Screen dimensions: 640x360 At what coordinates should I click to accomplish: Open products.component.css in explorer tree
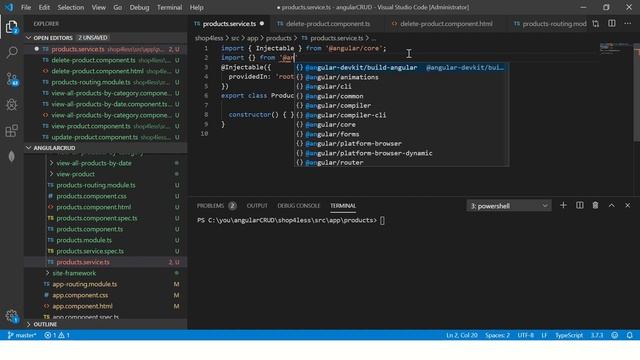click(106, 196)
